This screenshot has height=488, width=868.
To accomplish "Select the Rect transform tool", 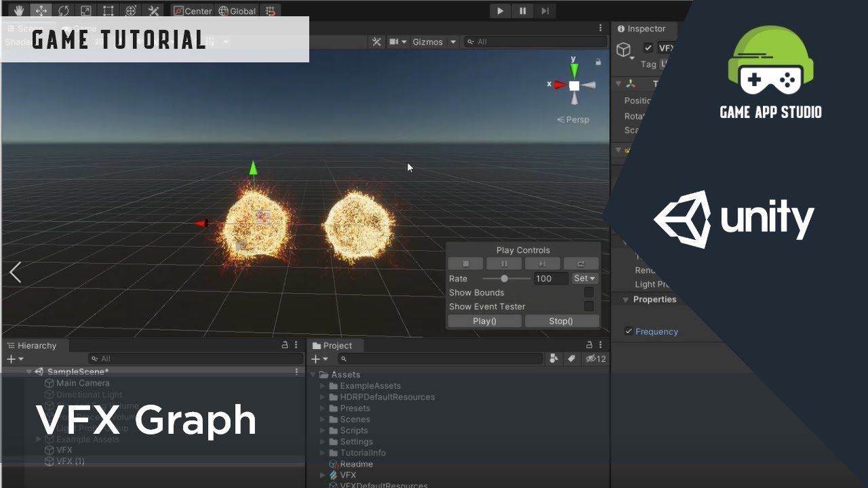I will (108, 11).
